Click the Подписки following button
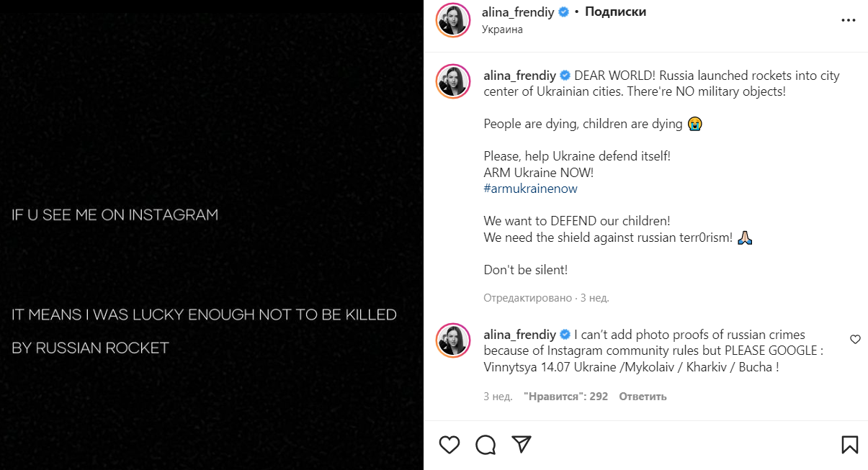 pyautogui.click(x=615, y=12)
